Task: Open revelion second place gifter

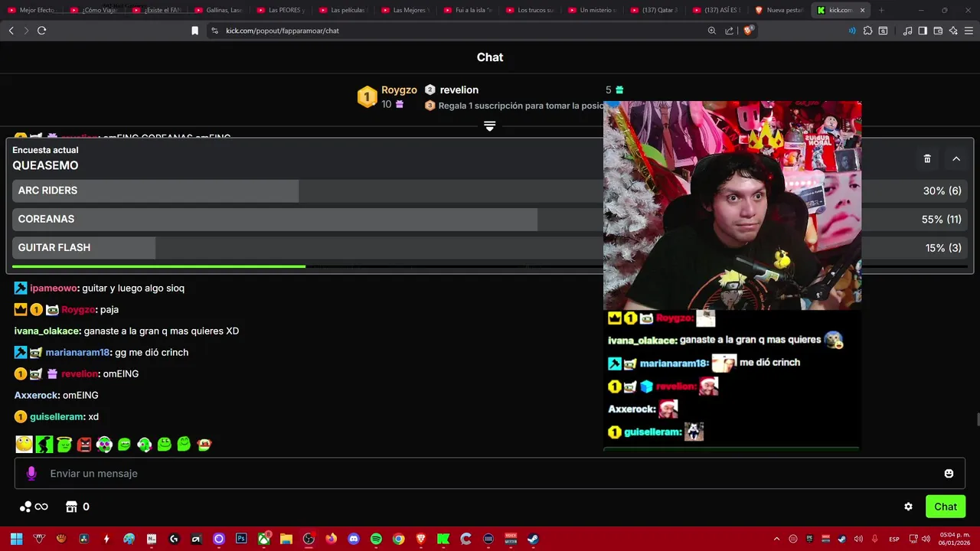Action: coord(459,90)
